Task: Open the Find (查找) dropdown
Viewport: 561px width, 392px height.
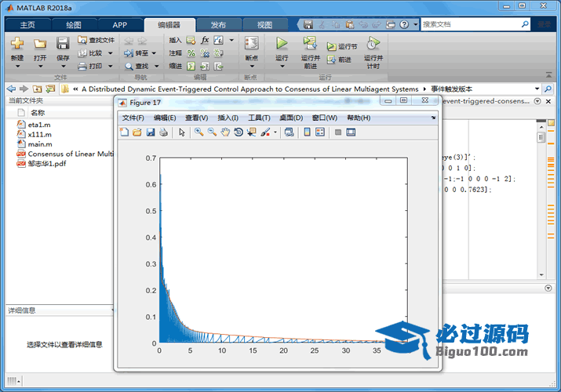Action: pyautogui.click(x=157, y=66)
